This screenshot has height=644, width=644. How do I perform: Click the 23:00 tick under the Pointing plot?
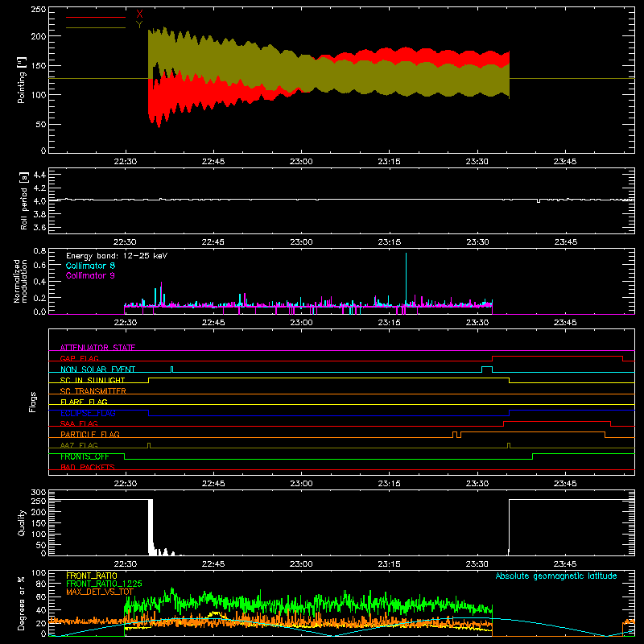301,162
